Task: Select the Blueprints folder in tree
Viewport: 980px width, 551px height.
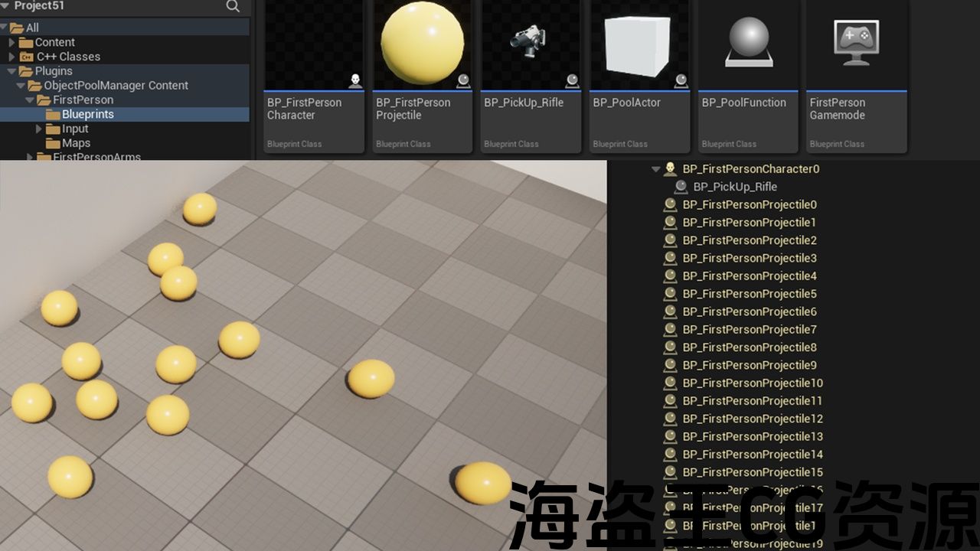Action: point(87,114)
